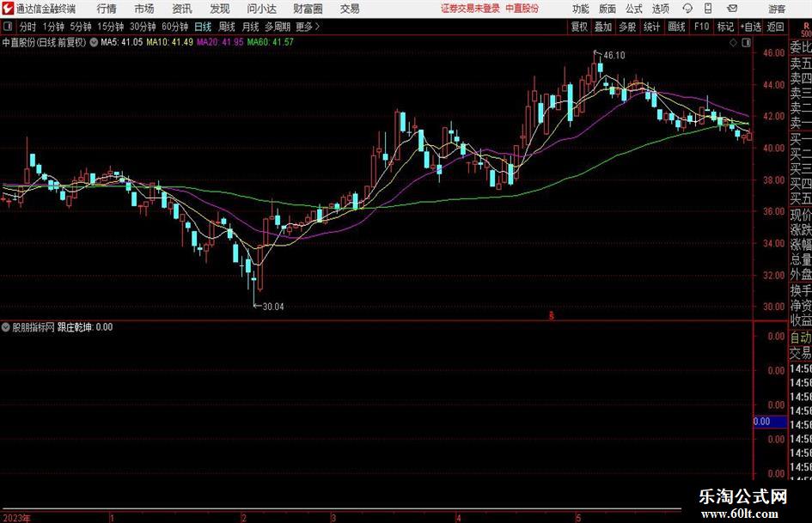This screenshot has width=812, height=523.
Task: Open the 行情 menu
Action: click(107, 9)
